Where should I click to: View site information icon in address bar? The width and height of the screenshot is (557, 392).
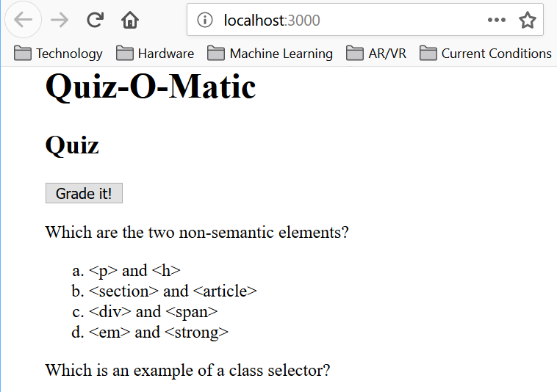point(205,21)
